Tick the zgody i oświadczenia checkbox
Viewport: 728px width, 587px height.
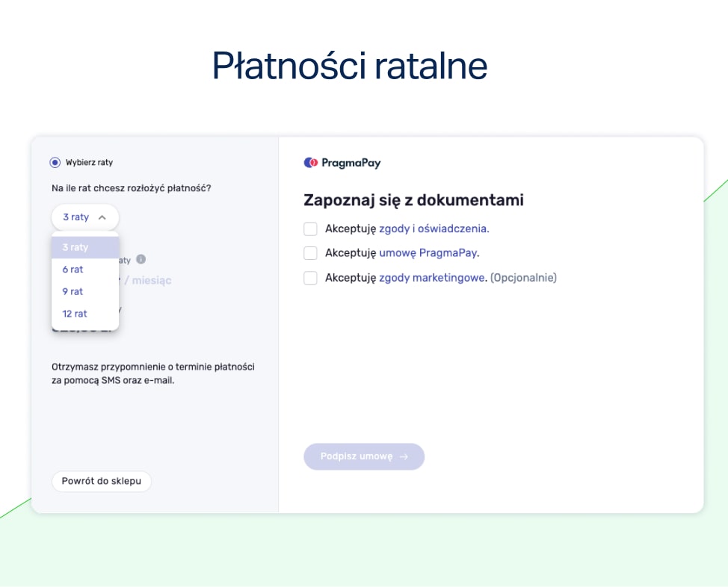click(x=310, y=229)
